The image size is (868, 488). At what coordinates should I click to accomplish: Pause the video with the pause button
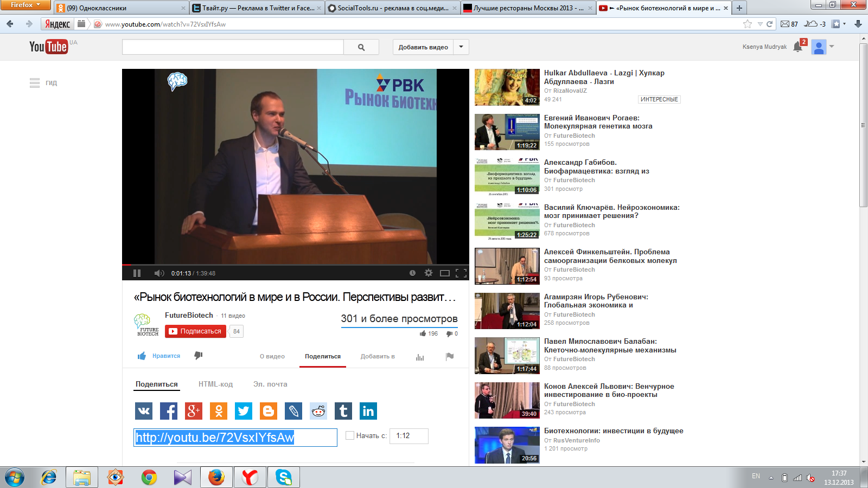(x=137, y=273)
